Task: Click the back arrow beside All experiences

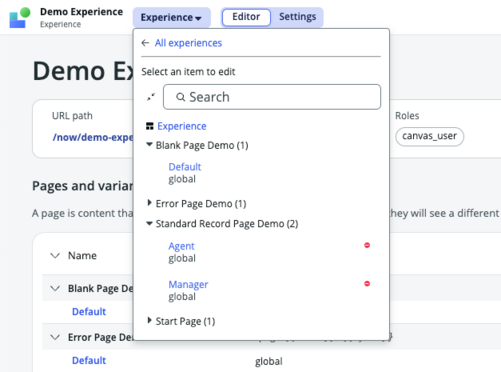Action: coord(145,43)
